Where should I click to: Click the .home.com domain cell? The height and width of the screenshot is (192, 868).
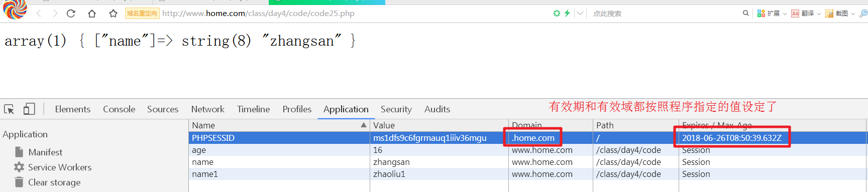pyautogui.click(x=533, y=138)
